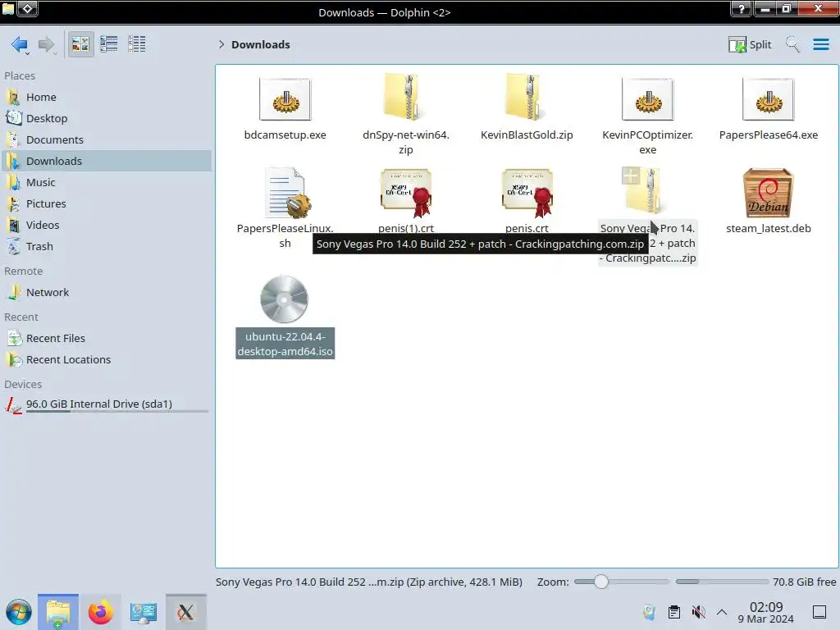
Task: Open the first system tray document icon
Action: [650, 612]
